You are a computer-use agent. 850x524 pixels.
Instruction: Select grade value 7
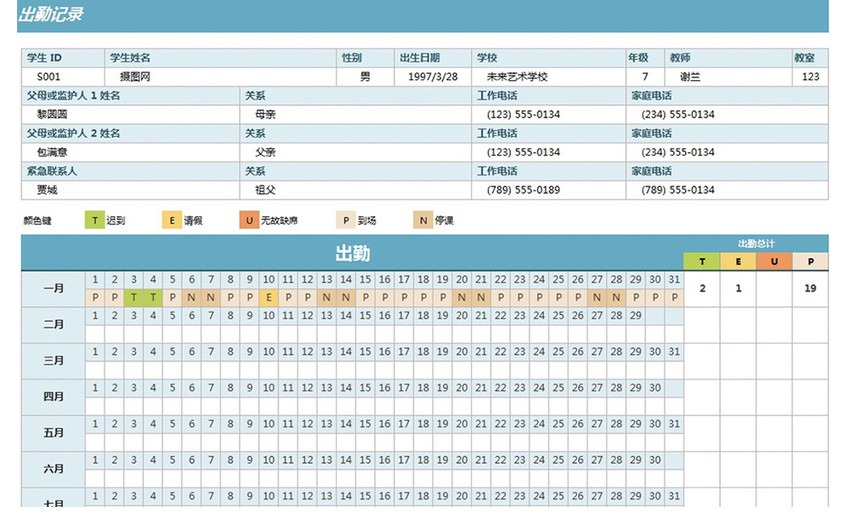[645, 77]
